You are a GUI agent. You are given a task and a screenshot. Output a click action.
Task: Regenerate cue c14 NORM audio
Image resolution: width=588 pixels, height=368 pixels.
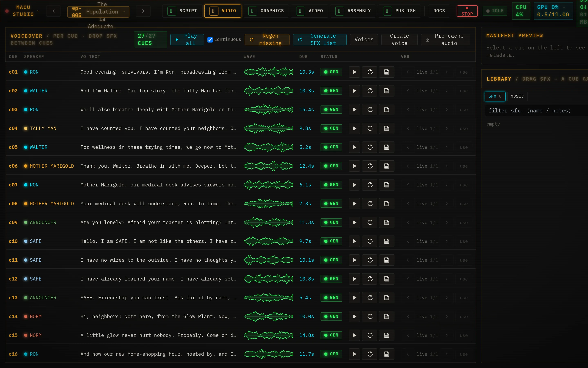pos(370,316)
